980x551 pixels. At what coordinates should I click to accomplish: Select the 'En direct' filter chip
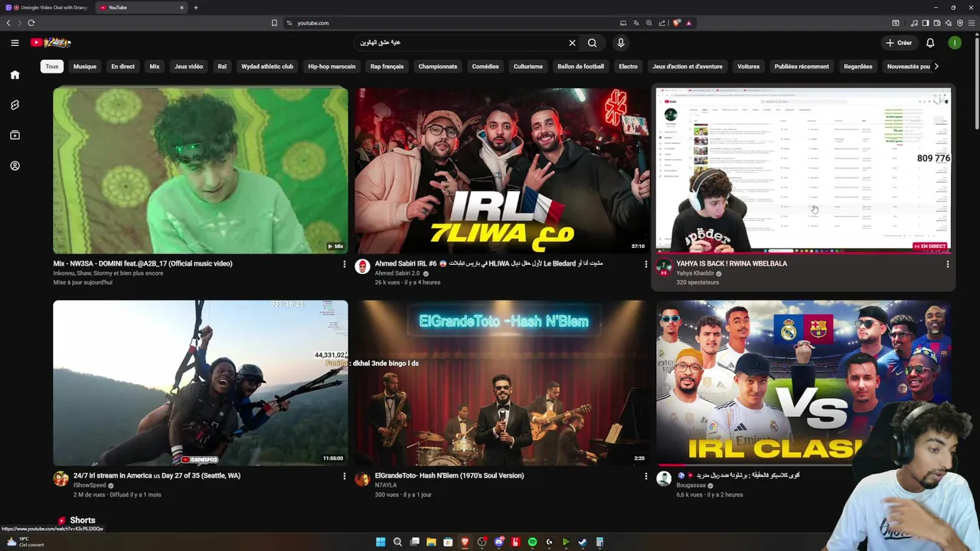122,67
